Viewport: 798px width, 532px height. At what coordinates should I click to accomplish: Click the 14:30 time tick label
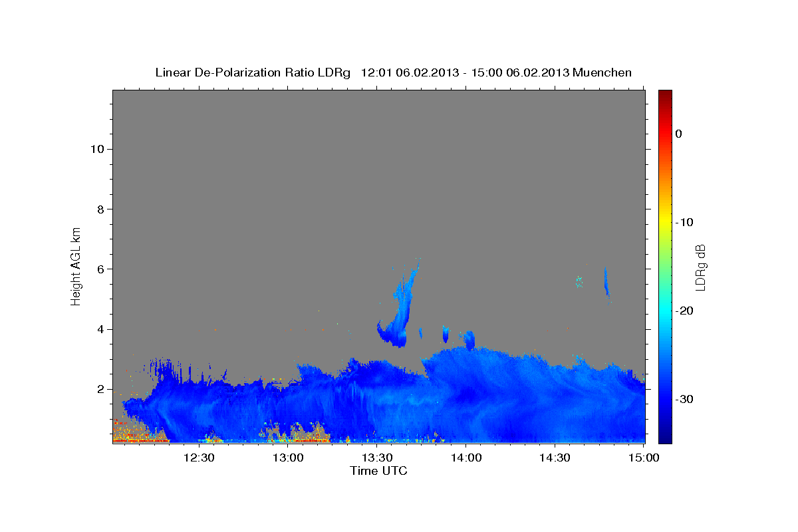[x=554, y=458]
